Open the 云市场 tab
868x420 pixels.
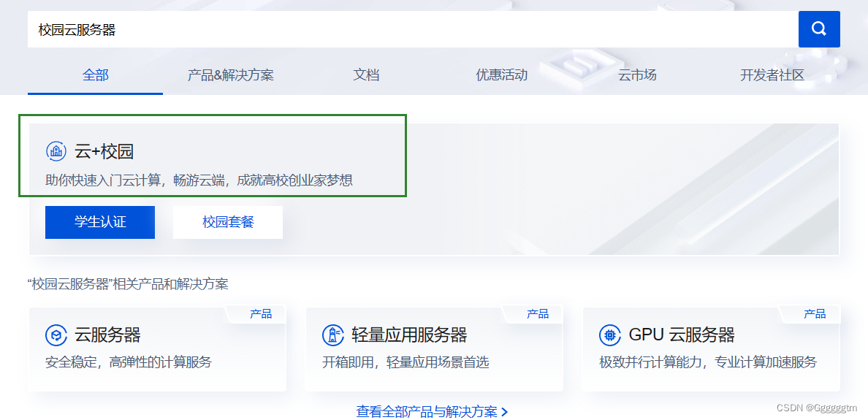[637, 75]
